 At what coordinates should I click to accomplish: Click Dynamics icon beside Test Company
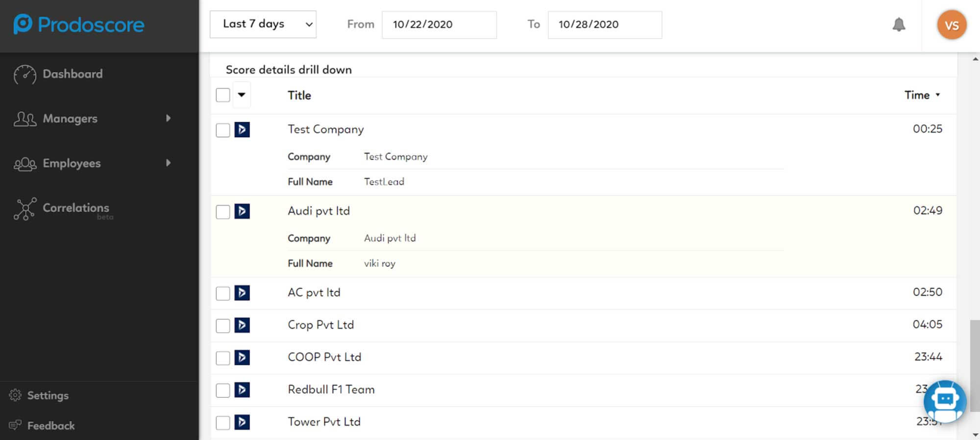(x=242, y=129)
